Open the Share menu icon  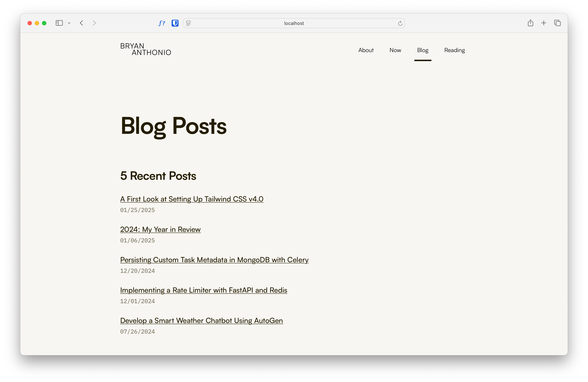click(x=530, y=23)
